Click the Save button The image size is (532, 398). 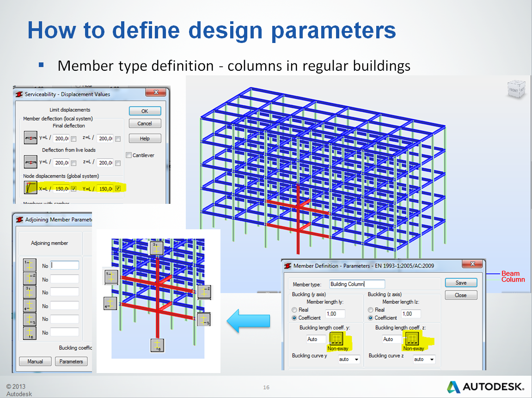[x=462, y=282]
